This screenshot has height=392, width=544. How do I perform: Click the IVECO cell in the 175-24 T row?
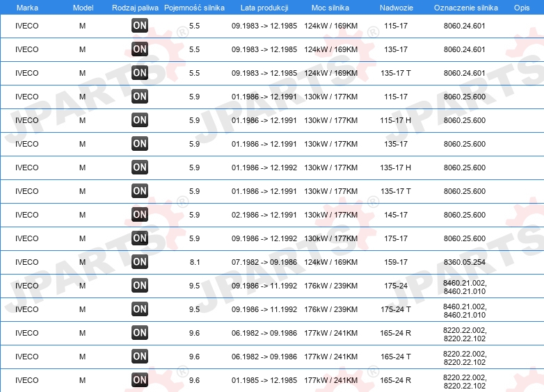pos(26,309)
